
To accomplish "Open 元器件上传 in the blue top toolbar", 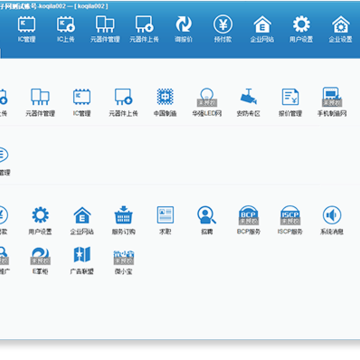I will point(144,29).
